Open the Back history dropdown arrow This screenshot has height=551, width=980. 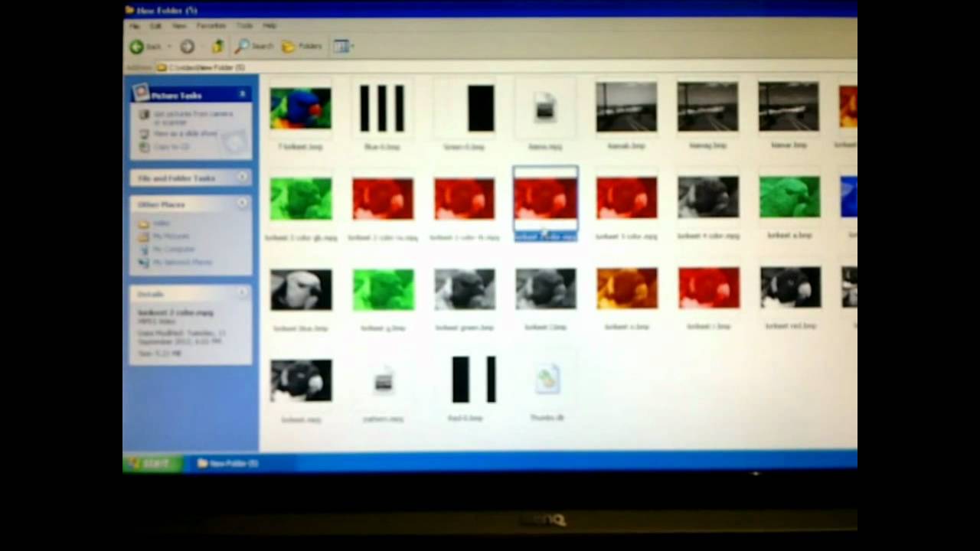(168, 47)
